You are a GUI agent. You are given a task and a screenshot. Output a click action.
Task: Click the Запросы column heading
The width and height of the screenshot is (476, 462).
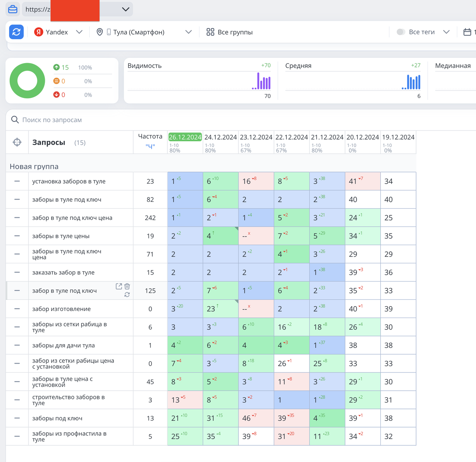tap(49, 142)
